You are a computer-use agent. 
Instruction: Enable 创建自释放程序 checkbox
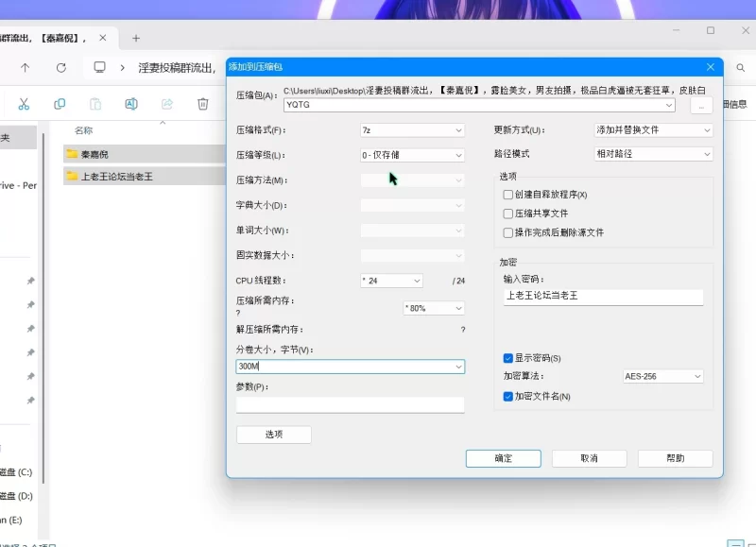click(508, 195)
